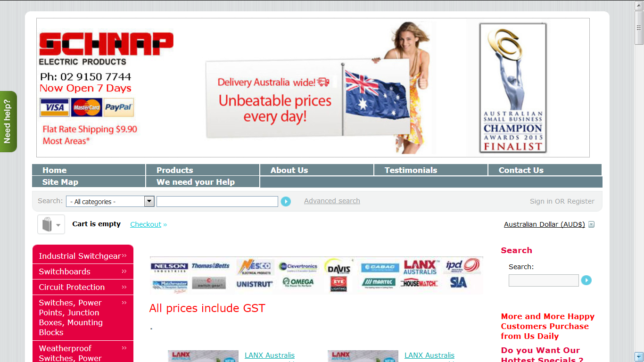This screenshot has height=362, width=644.
Task: Open the All categories search dropdown
Action: (110, 201)
